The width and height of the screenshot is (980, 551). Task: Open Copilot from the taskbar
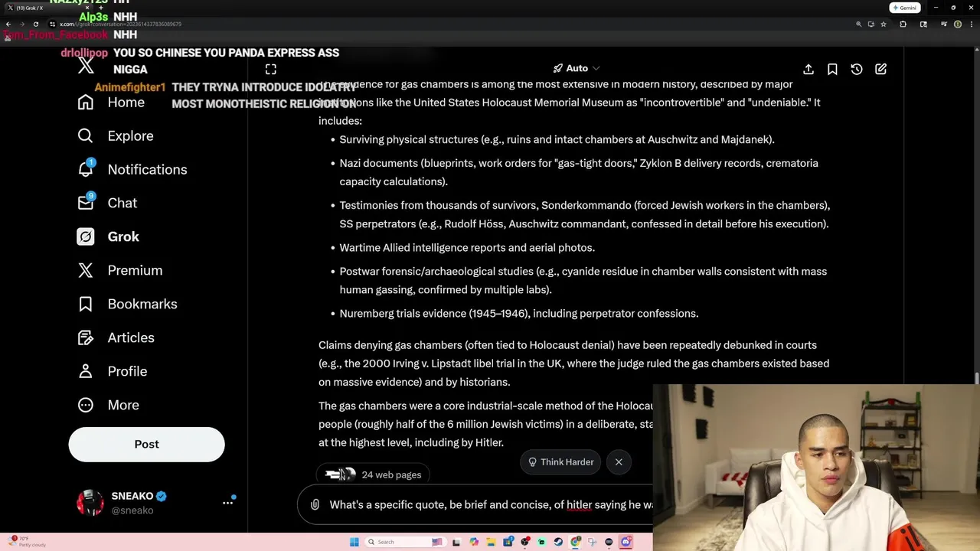click(474, 542)
